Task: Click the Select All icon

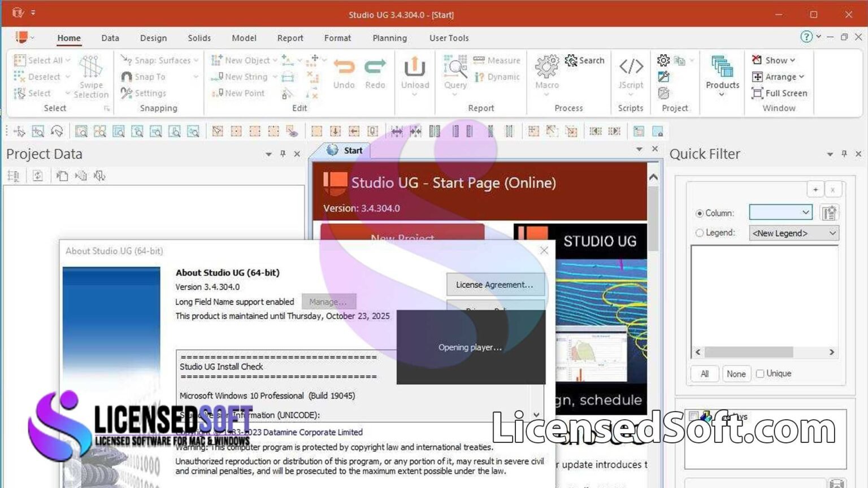Action: coord(20,60)
